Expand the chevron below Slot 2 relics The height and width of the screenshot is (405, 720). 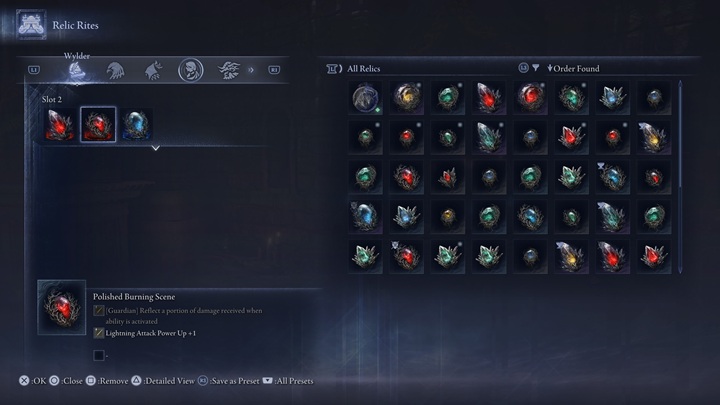pos(156,148)
